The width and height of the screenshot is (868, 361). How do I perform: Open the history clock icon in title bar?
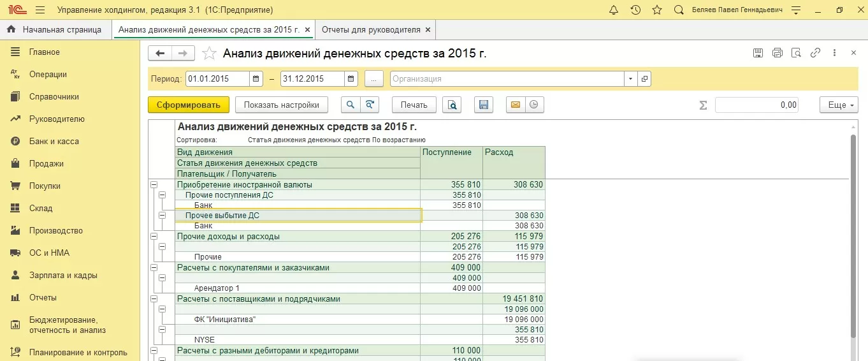635,10
